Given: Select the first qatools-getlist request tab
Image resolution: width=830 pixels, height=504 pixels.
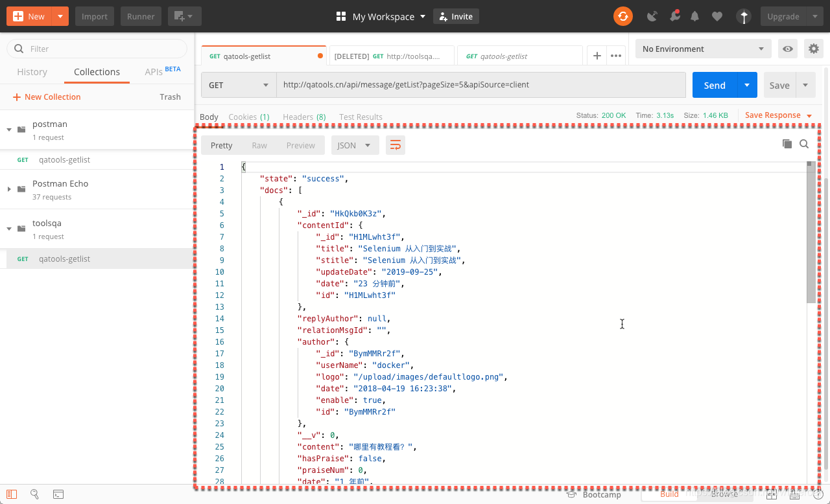Looking at the screenshot, I should (x=263, y=56).
